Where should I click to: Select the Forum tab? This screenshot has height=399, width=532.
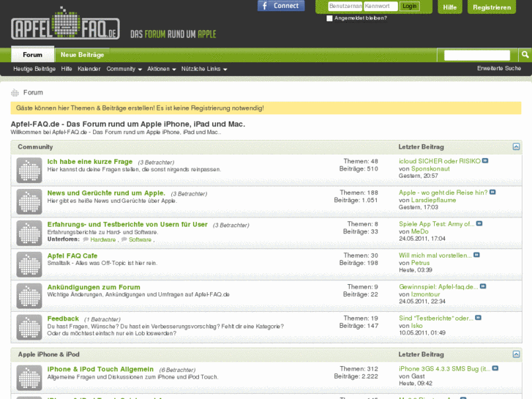coord(33,55)
